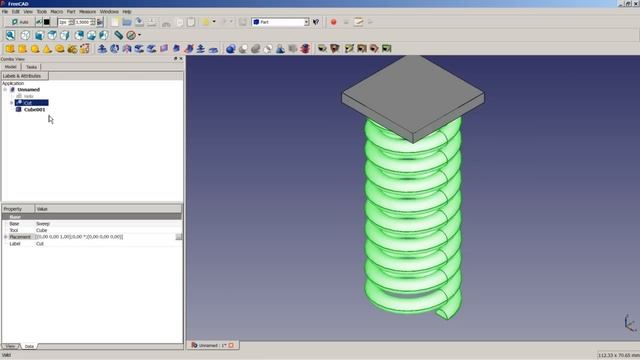Toggle the Auto button in toolbar

tap(19, 22)
